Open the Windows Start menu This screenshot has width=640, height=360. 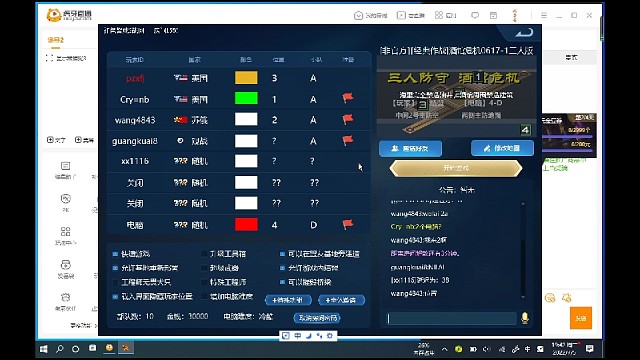tap(44, 349)
